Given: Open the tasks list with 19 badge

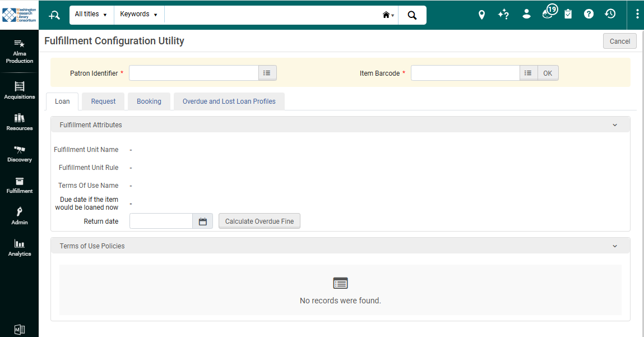Looking at the screenshot, I should [x=549, y=13].
